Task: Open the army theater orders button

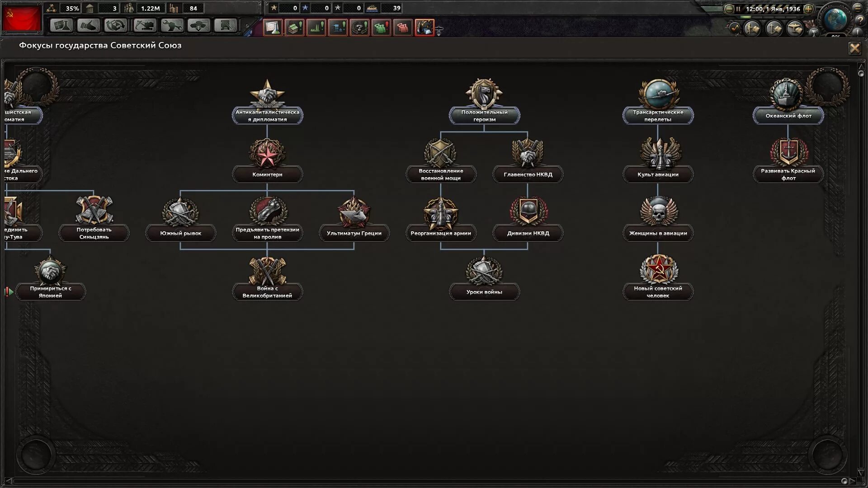Action: click(752, 29)
